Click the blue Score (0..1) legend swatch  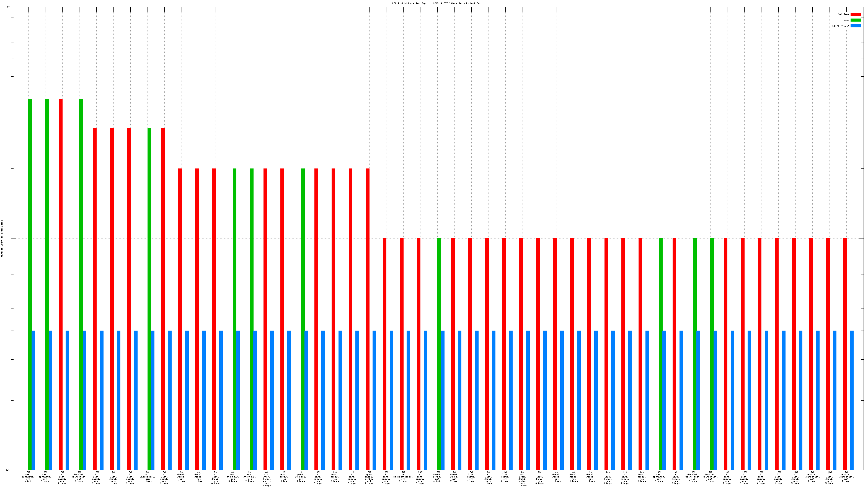(x=855, y=26)
